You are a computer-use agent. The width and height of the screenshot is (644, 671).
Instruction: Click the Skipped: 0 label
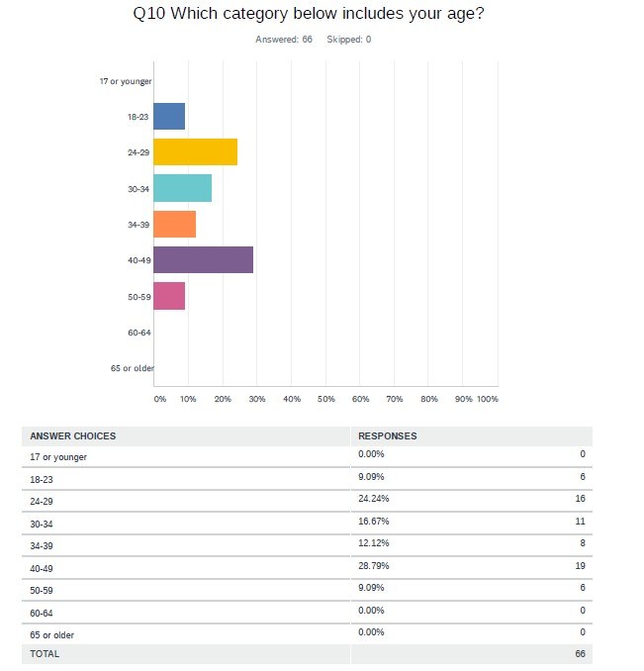[349, 40]
